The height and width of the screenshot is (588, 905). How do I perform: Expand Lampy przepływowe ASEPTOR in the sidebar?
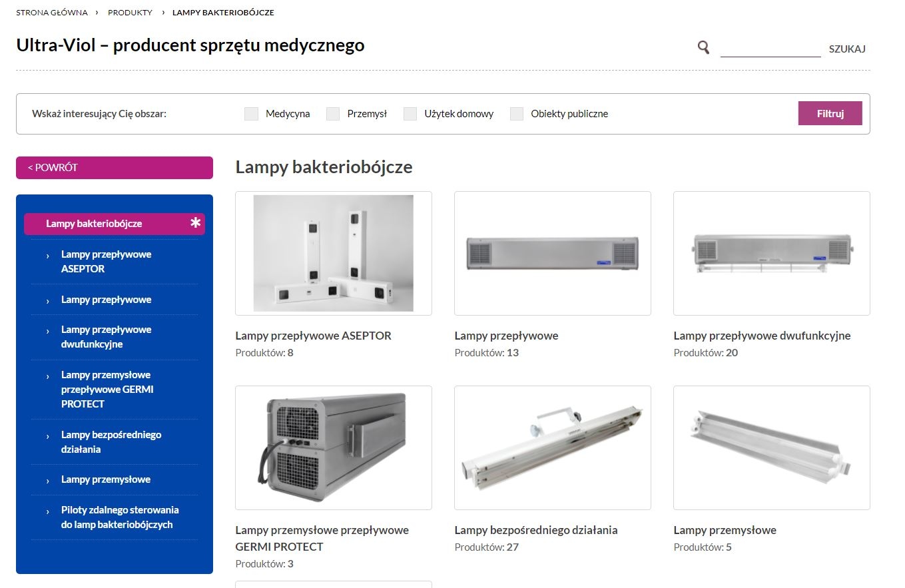[106, 262]
